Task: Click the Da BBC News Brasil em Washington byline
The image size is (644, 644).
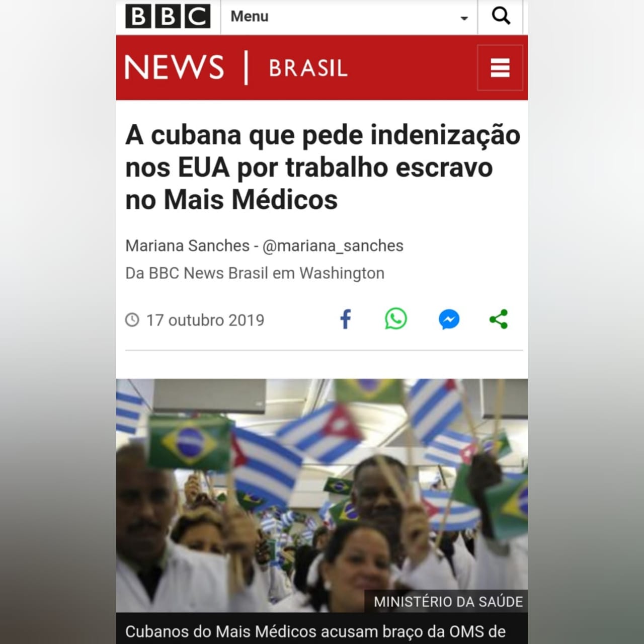Action: click(x=255, y=273)
